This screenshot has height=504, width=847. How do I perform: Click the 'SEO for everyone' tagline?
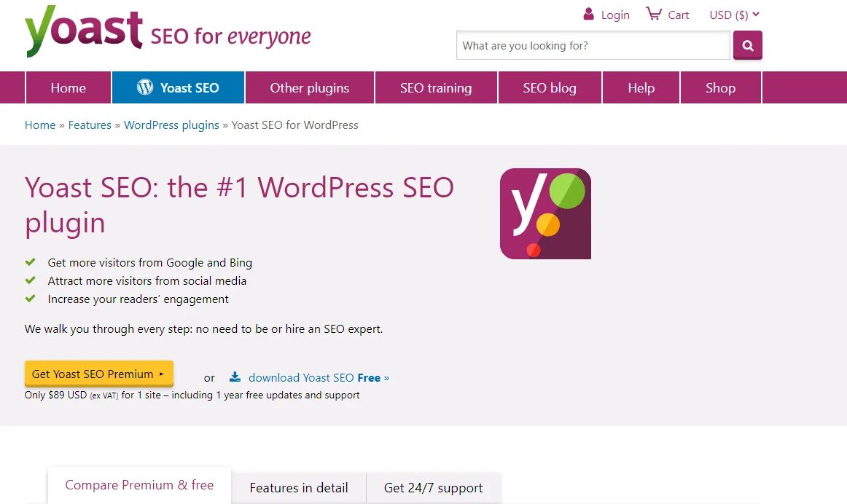[x=230, y=36]
